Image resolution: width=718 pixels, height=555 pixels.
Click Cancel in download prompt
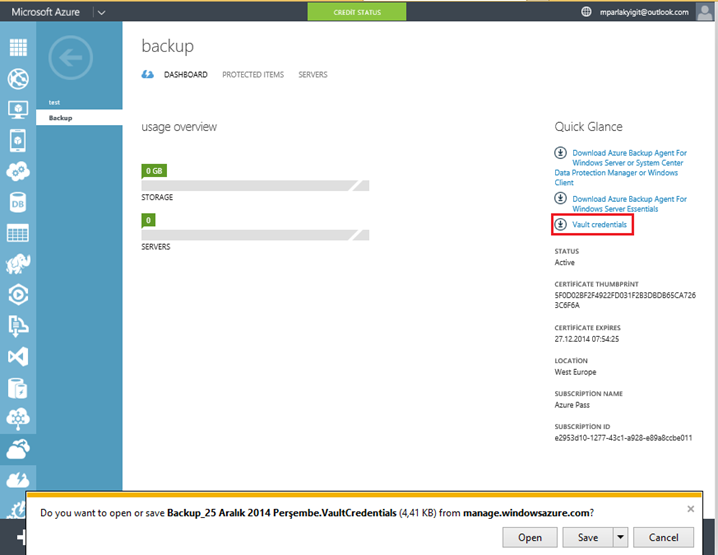coord(664,537)
